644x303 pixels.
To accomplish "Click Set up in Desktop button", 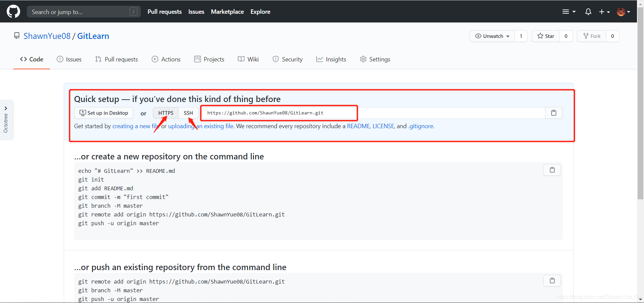I will pyautogui.click(x=104, y=113).
